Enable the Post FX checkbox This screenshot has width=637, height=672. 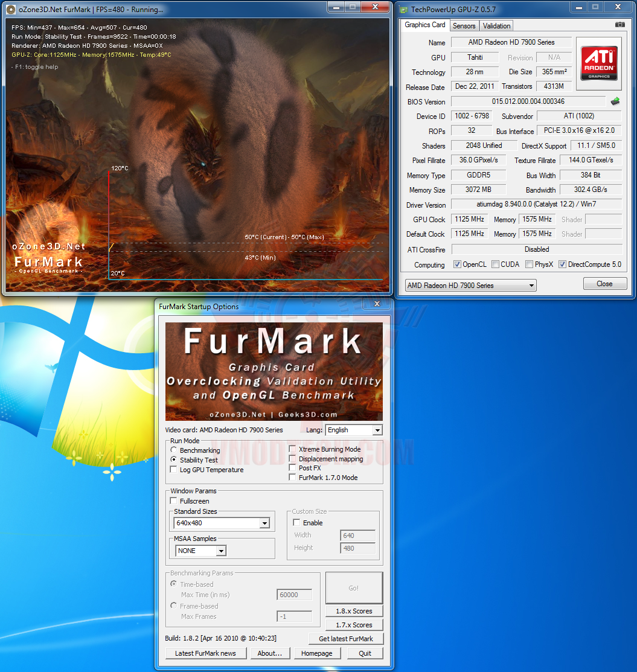click(292, 467)
